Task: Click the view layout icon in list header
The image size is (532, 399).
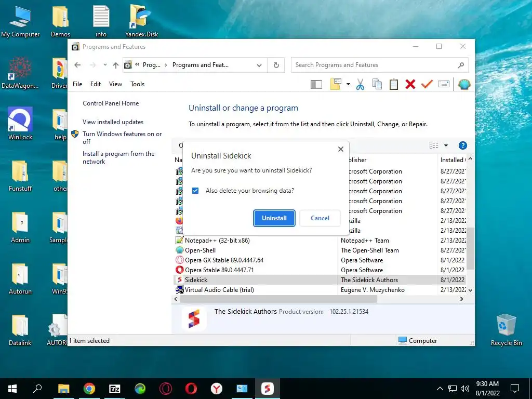Action: click(x=434, y=145)
